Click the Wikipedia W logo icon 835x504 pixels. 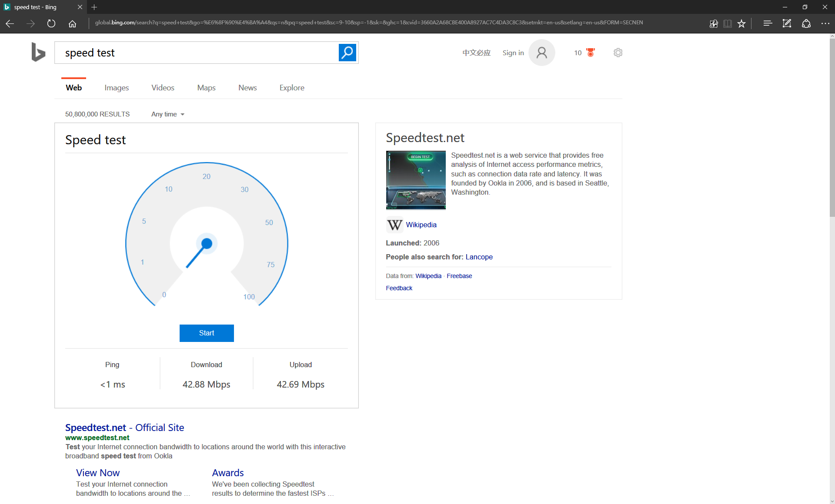pos(394,225)
